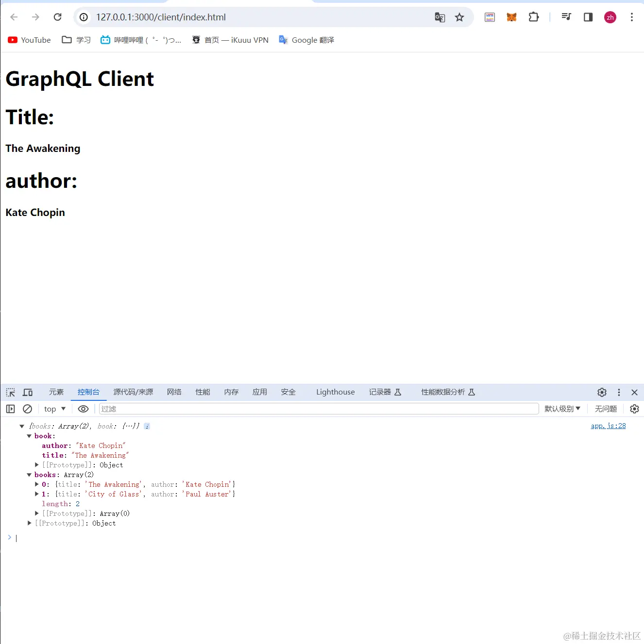Collapse the books array
Viewport: 644px width, 644px height.
pos(29,475)
